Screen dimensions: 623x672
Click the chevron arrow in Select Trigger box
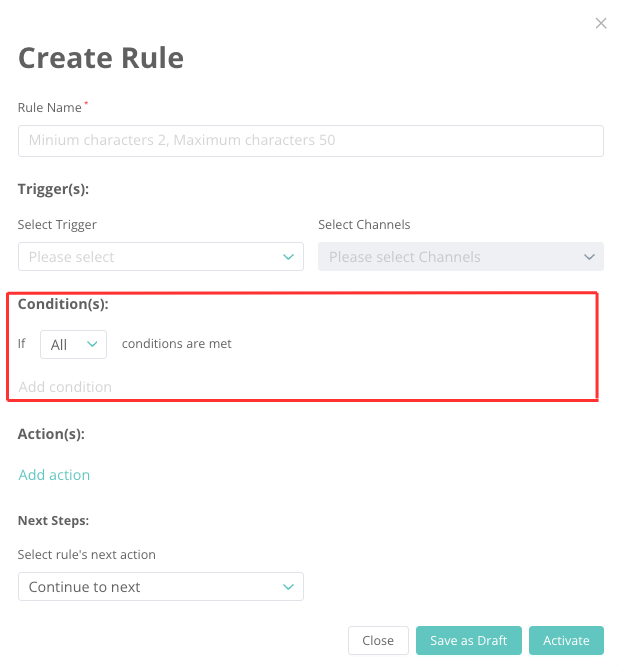coord(289,257)
